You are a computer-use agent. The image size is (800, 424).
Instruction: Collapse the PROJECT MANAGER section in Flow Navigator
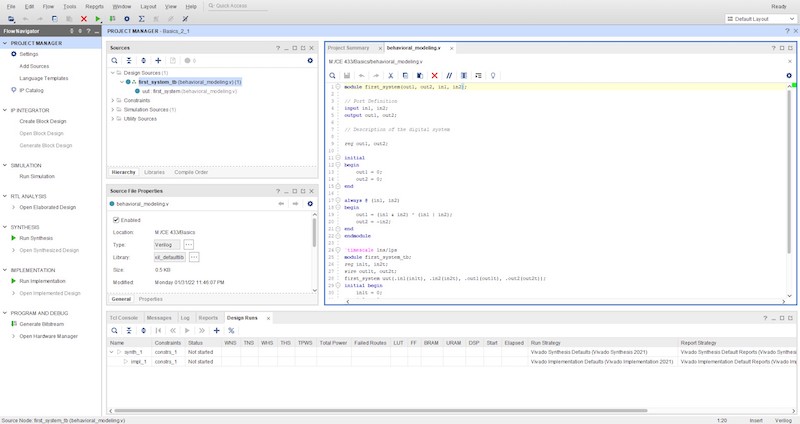tap(6, 43)
